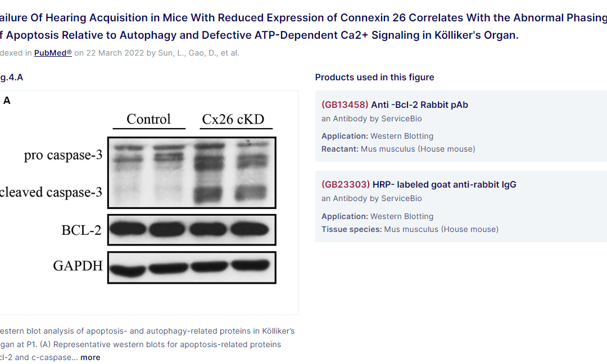Follow the PubMed link
Image resolution: width=607 pixels, height=364 pixels.
[x=53, y=53]
